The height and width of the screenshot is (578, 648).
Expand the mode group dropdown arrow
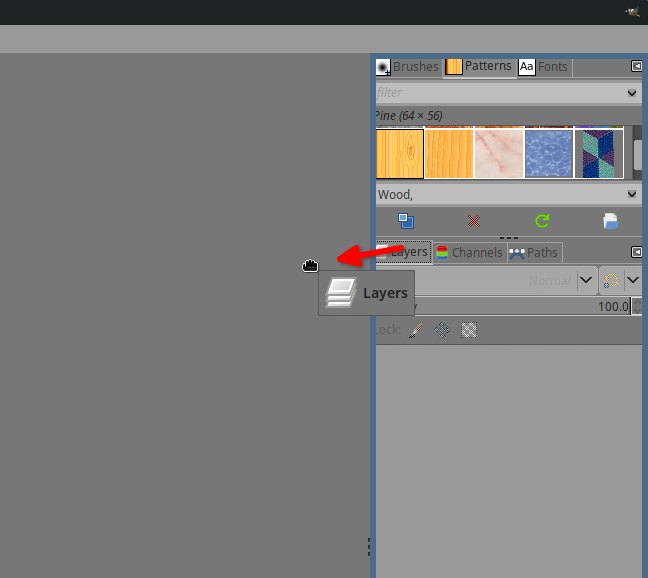(633, 281)
